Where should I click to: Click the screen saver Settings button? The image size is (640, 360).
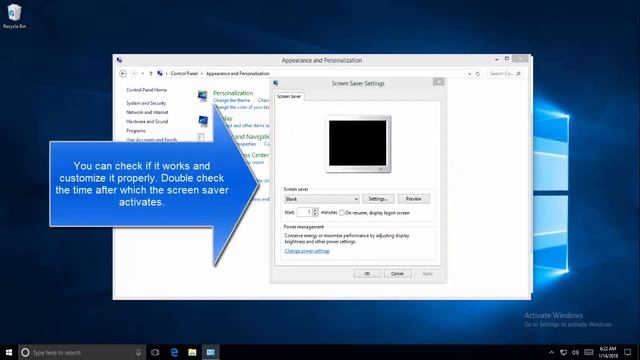pyautogui.click(x=378, y=199)
